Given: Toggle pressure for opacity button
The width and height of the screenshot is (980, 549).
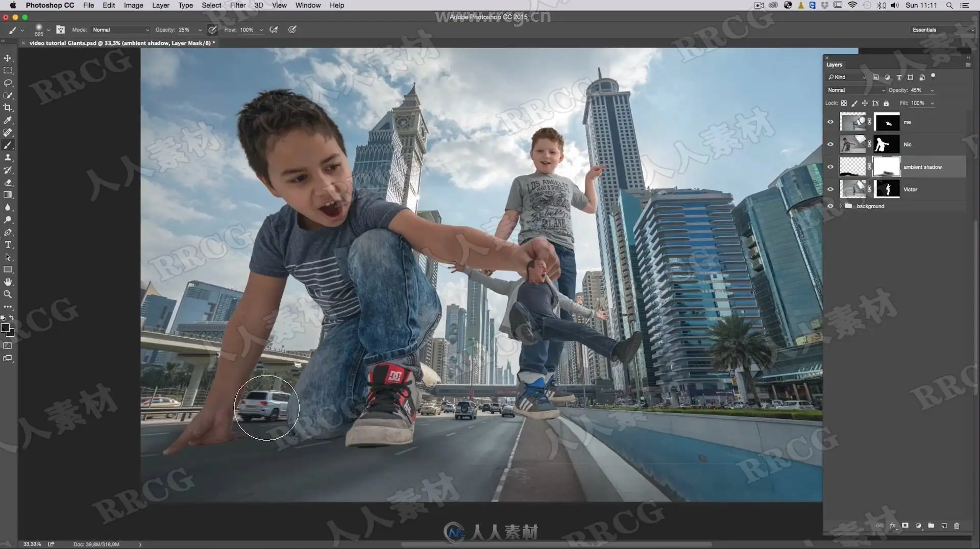Looking at the screenshot, I should (x=212, y=30).
